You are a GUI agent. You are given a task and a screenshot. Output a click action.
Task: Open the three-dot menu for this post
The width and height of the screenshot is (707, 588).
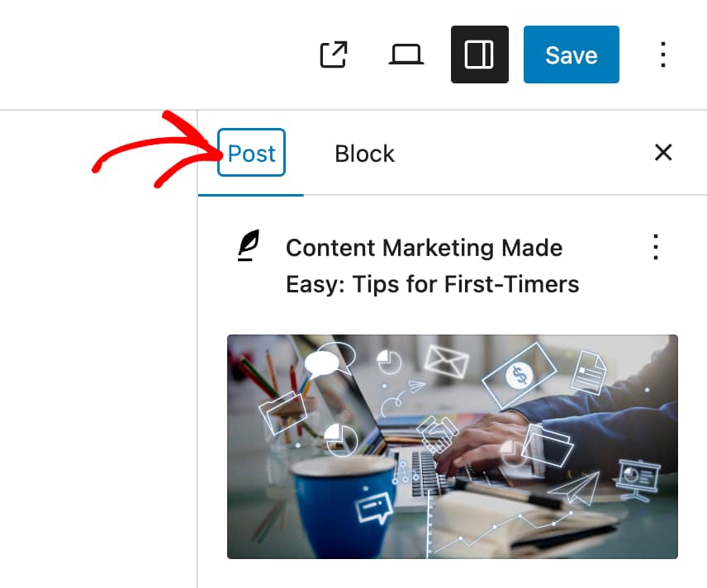656,247
